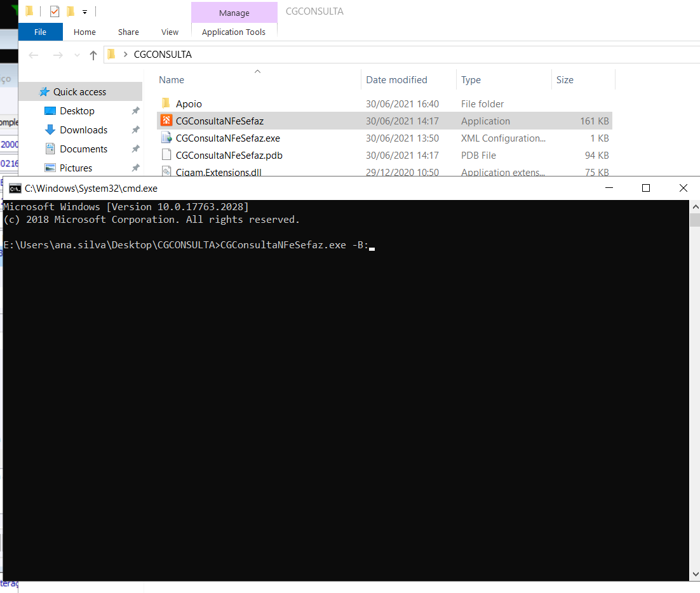This screenshot has width=700, height=593.
Task: Open Downloads in Quick access
Action: click(x=83, y=130)
